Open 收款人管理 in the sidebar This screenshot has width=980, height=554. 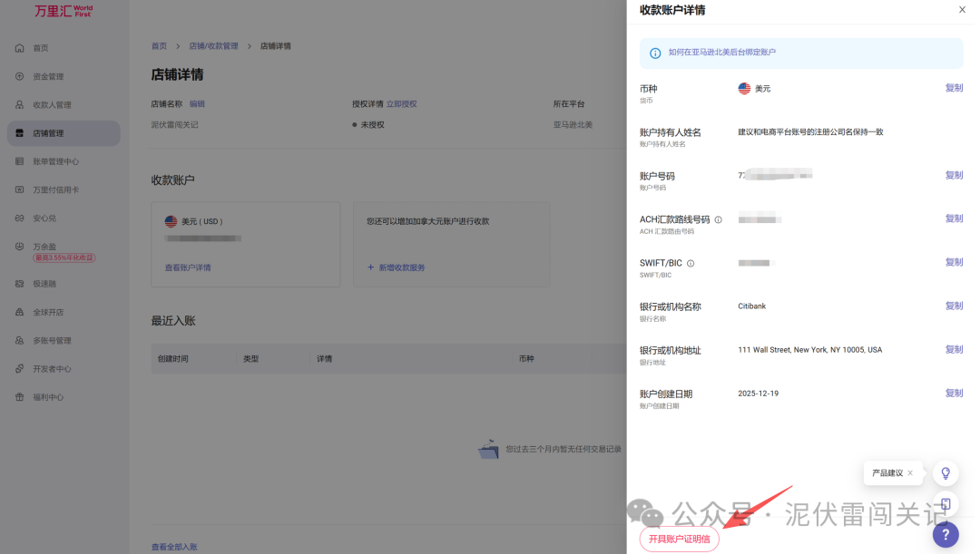coord(58,104)
